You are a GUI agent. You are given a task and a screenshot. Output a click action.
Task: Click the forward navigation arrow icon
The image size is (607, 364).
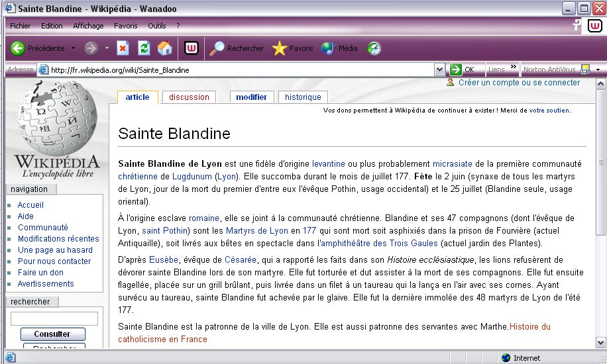tap(91, 48)
